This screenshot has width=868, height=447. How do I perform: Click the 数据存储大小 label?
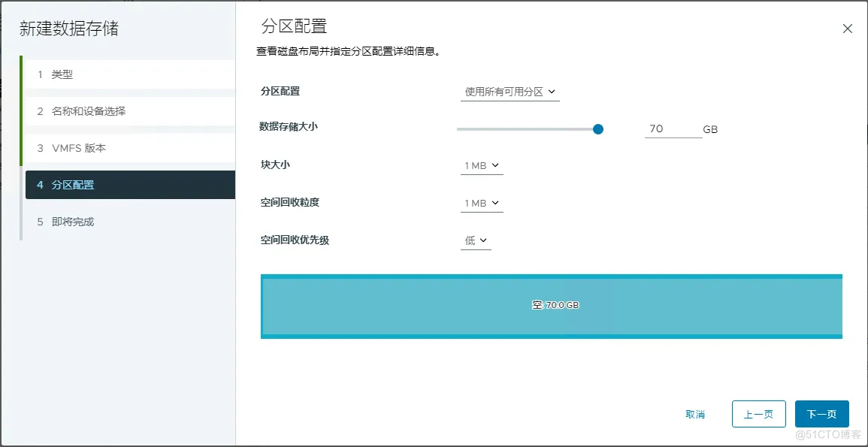tap(289, 127)
